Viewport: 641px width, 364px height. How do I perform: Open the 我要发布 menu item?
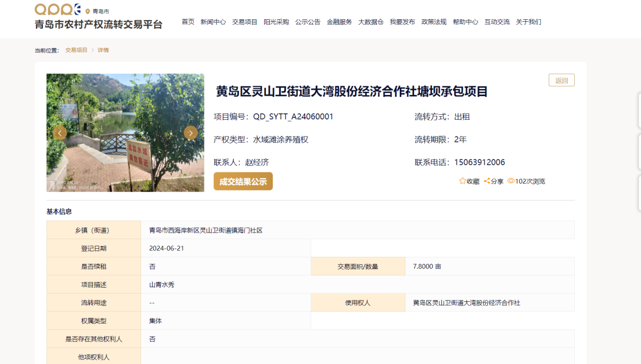(402, 22)
